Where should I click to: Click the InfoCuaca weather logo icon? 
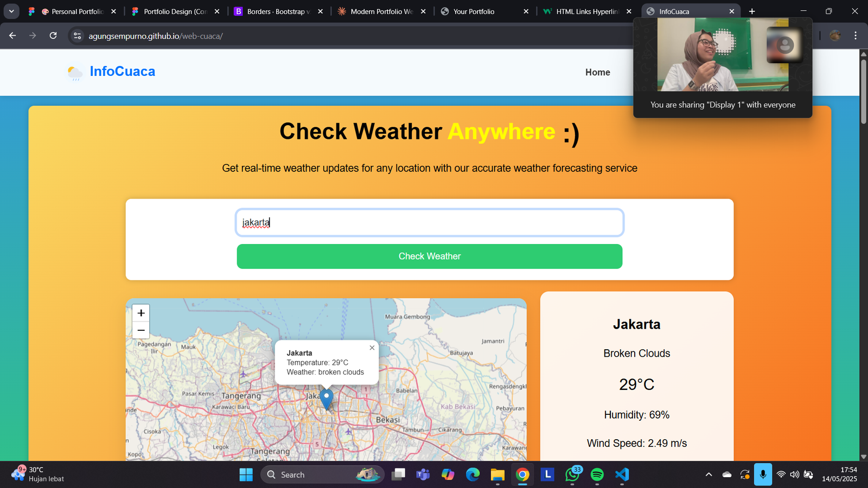pyautogui.click(x=74, y=72)
